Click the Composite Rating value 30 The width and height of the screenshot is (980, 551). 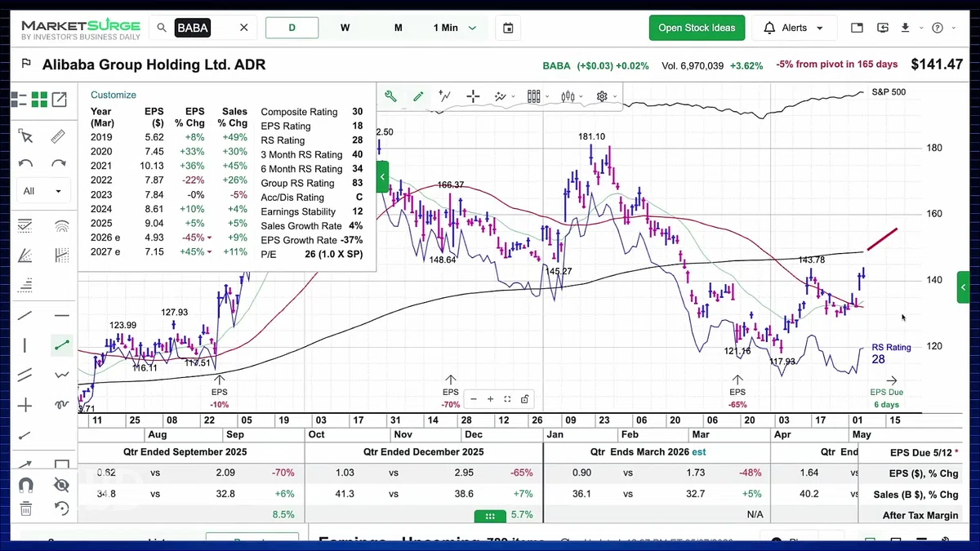coord(358,112)
